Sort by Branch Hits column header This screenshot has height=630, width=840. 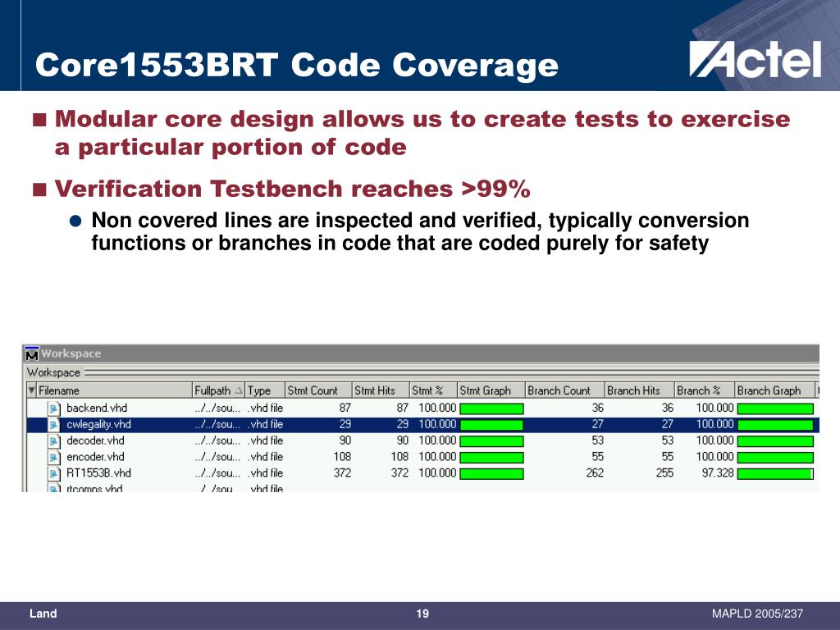tap(640, 390)
